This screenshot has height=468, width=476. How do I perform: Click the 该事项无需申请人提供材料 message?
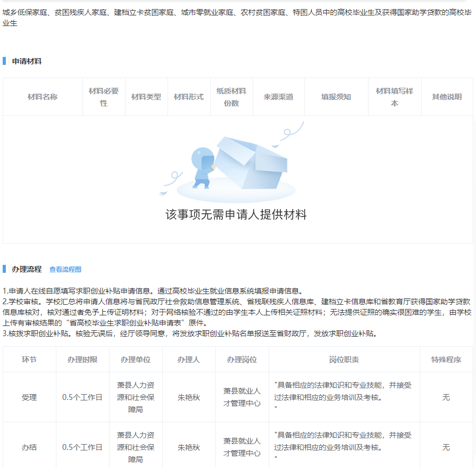pyautogui.click(x=236, y=215)
